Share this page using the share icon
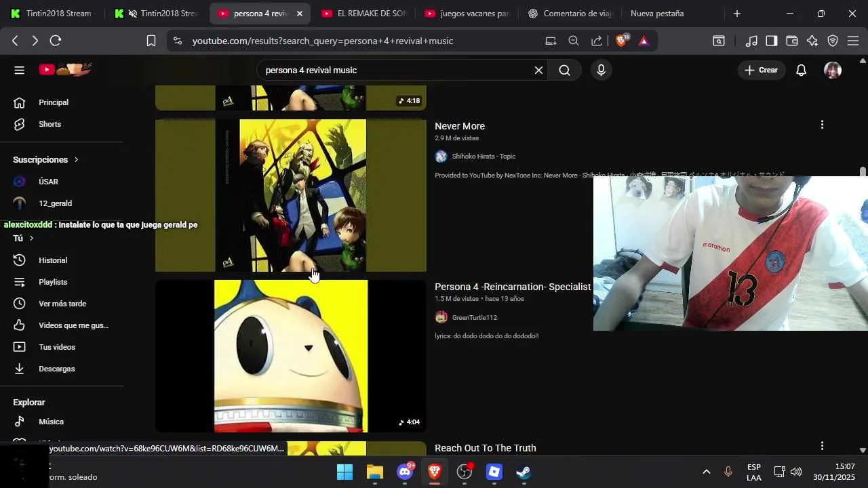This screenshot has height=488, width=868. (597, 41)
